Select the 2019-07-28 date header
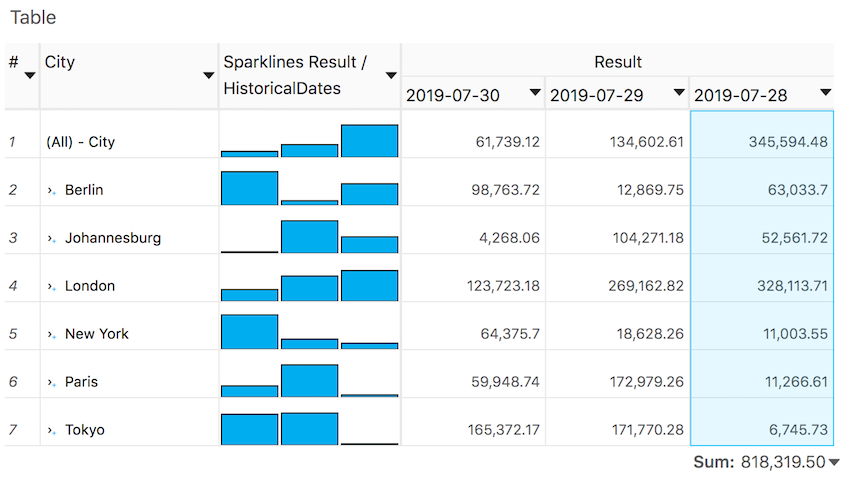 pos(740,96)
